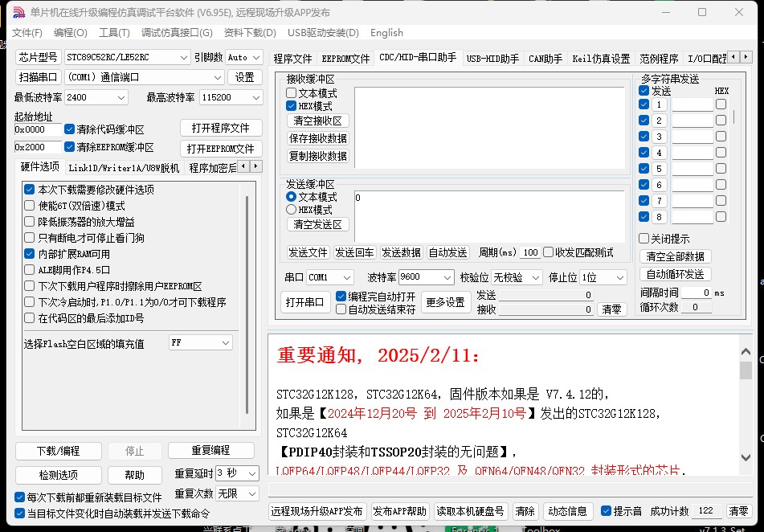The height and width of the screenshot is (532, 764).
Task: Toggle 清除代码缓冲区 checkbox
Action: click(x=69, y=129)
